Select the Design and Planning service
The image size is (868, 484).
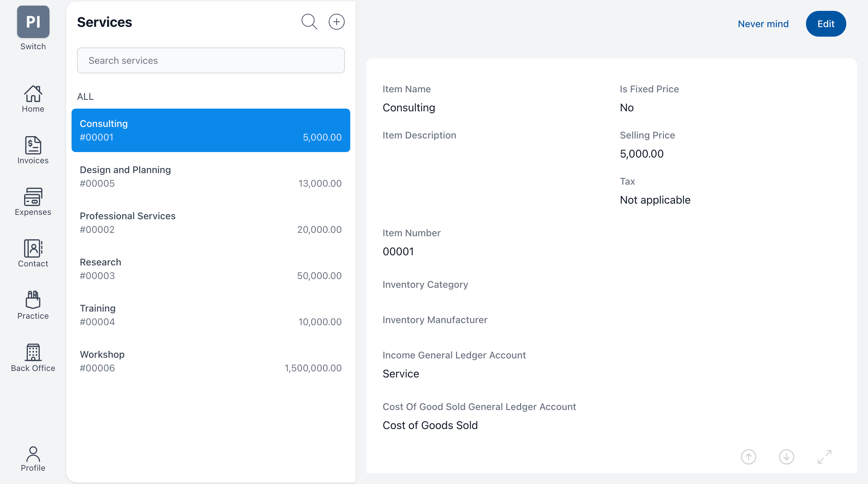click(x=211, y=176)
